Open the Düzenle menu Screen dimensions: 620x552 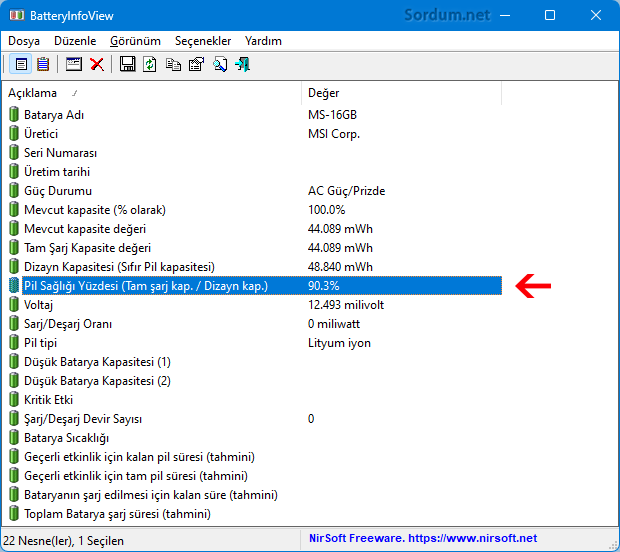coord(75,41)
